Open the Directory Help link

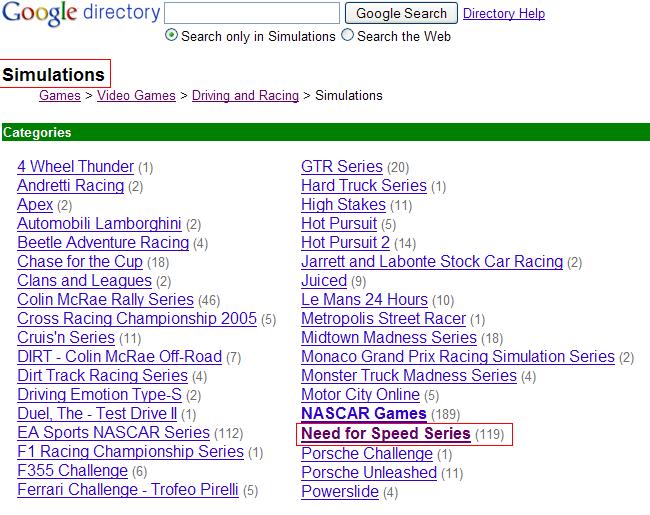[504, 13]
